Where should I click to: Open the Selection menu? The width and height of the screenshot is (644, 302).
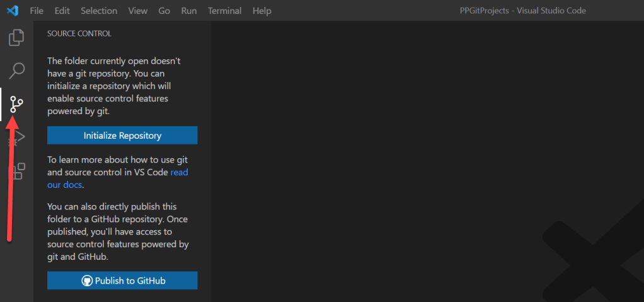point(99,11)
